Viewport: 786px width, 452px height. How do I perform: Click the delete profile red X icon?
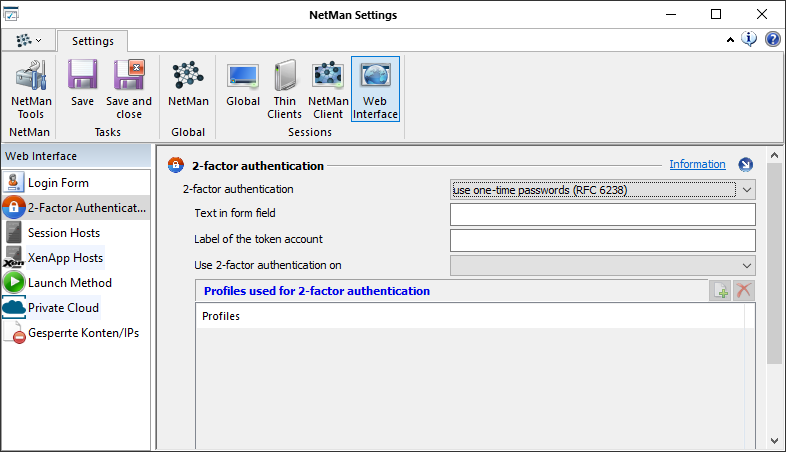click(744, 291)
